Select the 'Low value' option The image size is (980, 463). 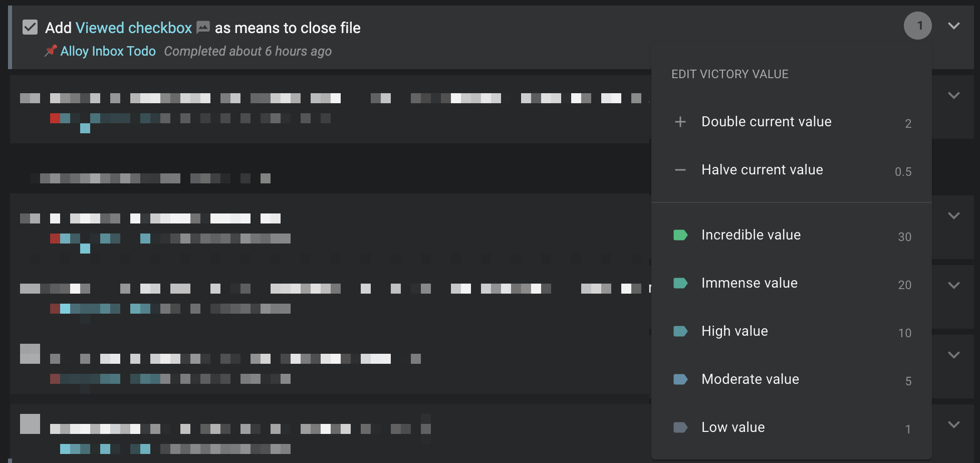coord(733,427)
